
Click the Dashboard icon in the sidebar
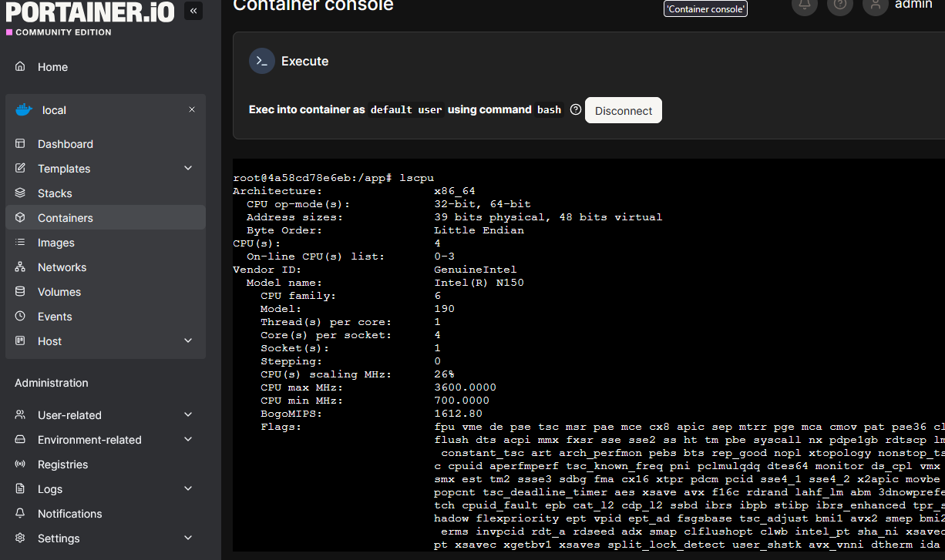click(x=21, y=144)
